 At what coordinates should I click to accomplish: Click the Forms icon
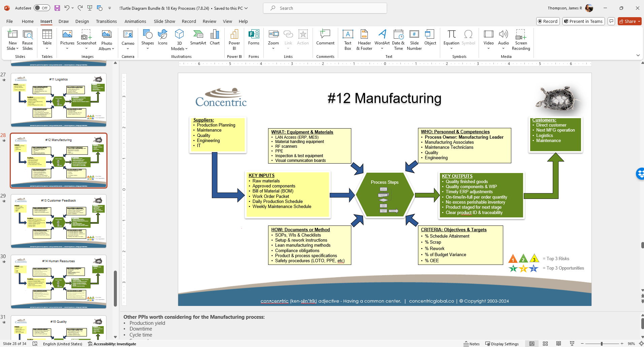pyautogui.click(x=254, y=38)
